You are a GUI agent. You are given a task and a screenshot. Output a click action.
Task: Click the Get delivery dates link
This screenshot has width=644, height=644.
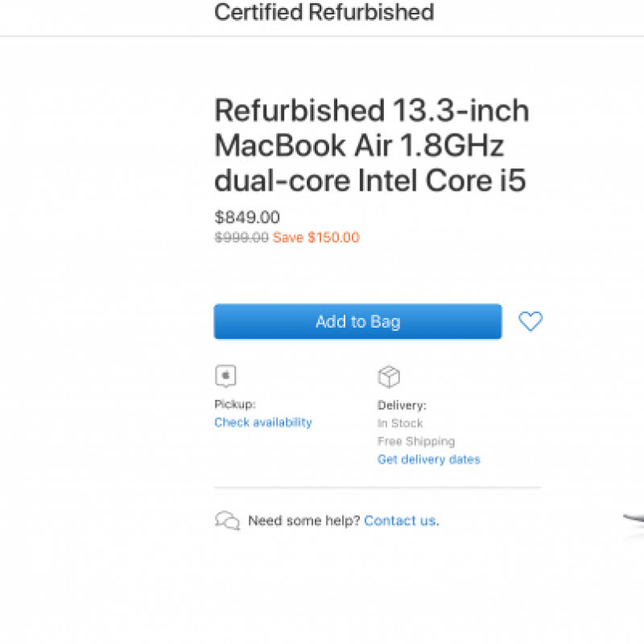point(428,459)
